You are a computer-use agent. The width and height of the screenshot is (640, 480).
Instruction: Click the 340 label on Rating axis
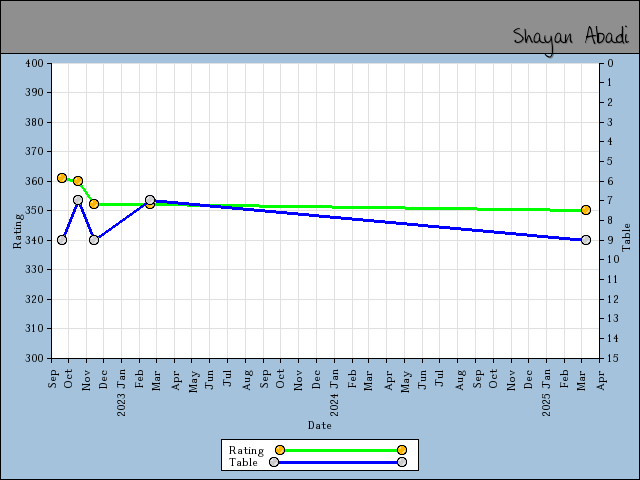coord(34,240)
